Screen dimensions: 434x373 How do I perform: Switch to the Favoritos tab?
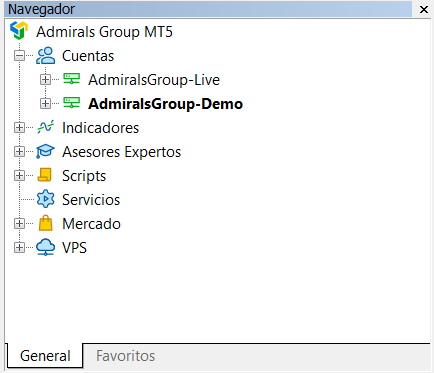(x=125, y=356)
